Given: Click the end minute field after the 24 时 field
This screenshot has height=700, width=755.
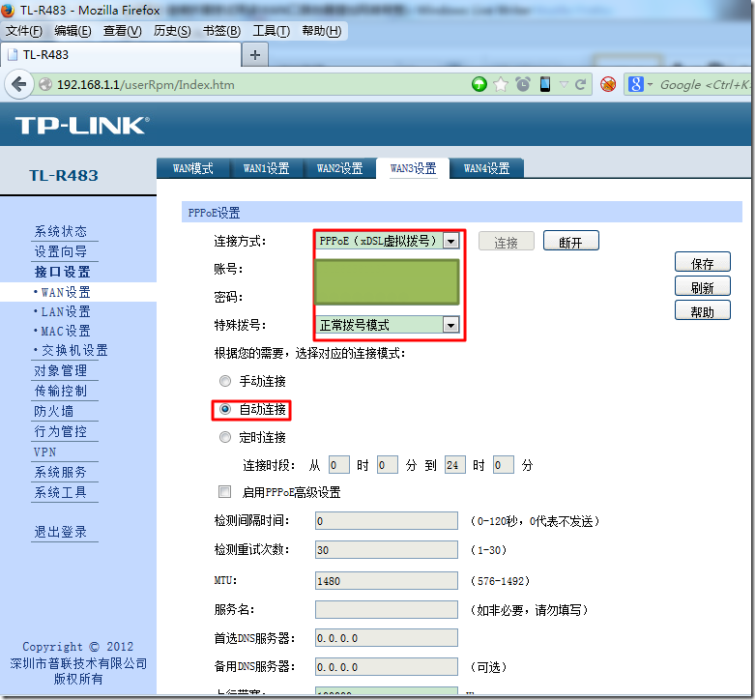Looking at the screenshot, I should click(x=504, y=465).
